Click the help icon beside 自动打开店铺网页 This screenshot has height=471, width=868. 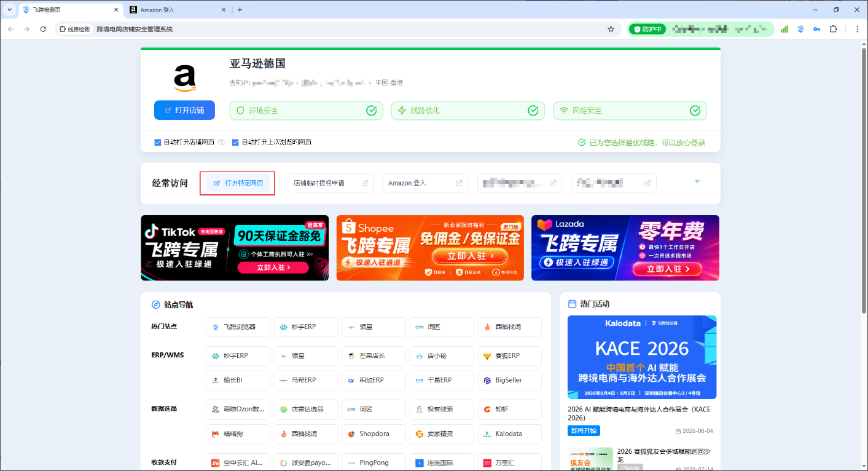[x=221, y=142]
